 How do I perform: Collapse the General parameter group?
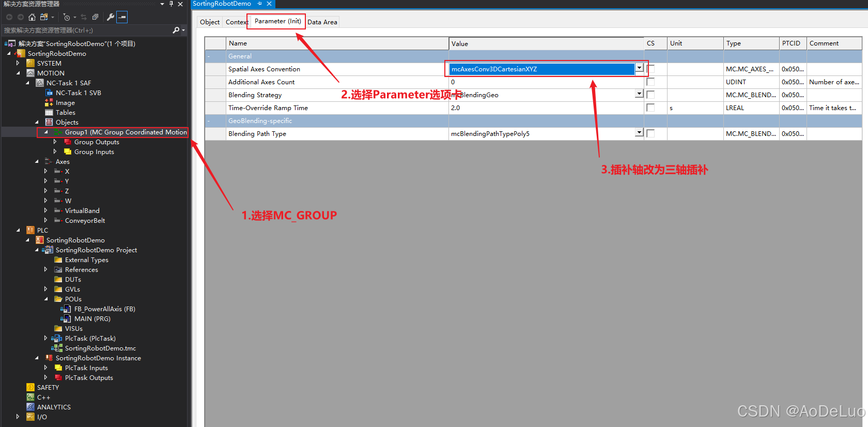click(x=209, y=56)
